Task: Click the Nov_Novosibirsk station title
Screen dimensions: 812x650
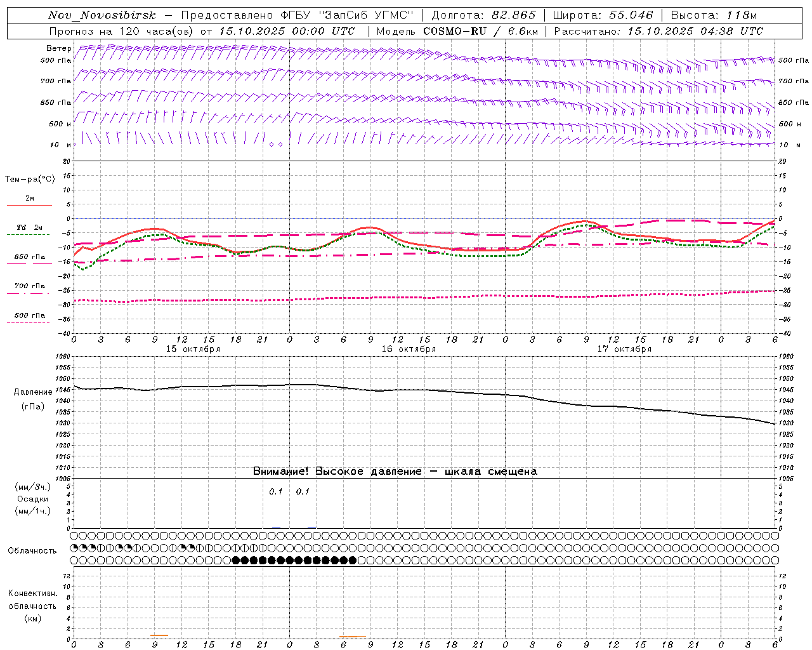Action: pyautogui.click(x=101, y=15)
